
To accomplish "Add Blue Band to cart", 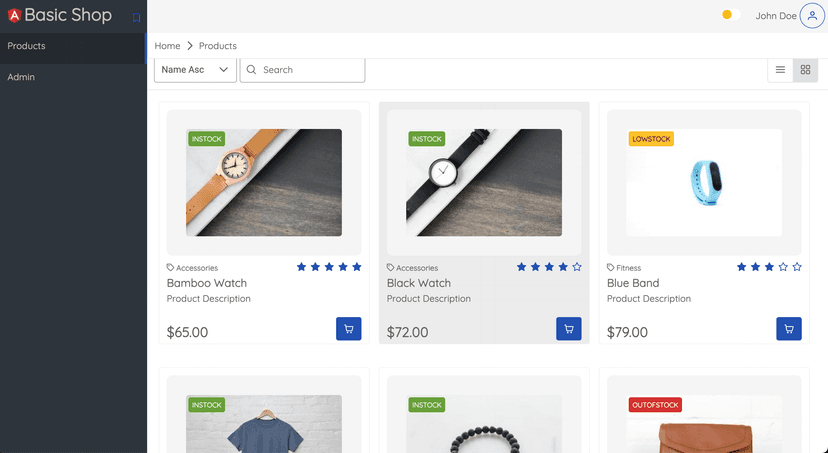I will (x=789, y=329).
